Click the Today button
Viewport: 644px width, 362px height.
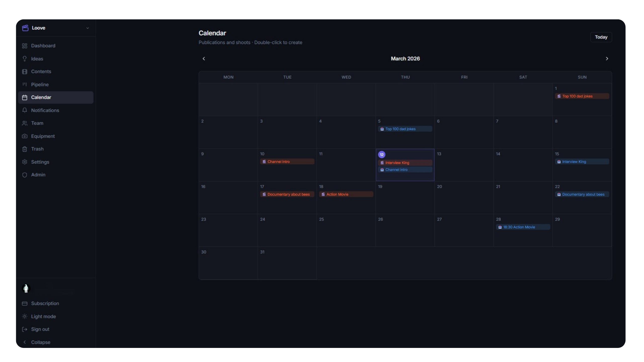601,37
